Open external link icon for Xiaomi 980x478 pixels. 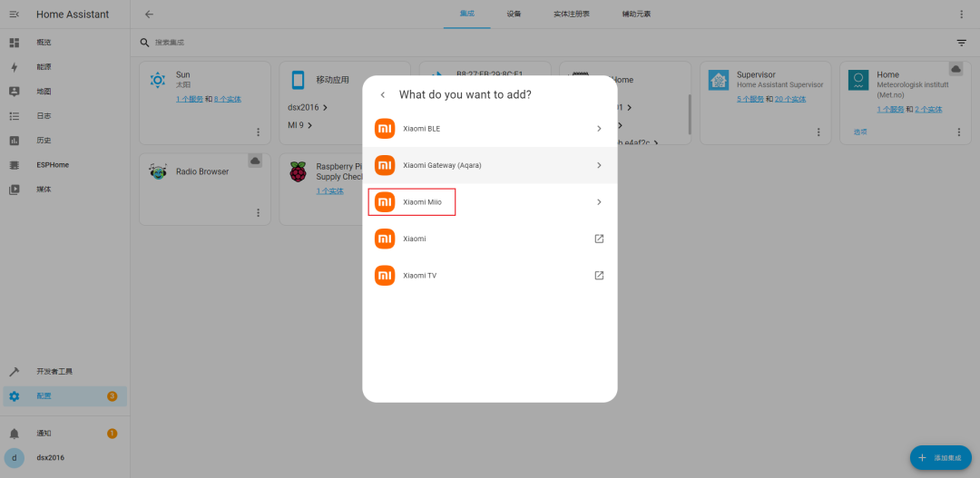(599, 239)
